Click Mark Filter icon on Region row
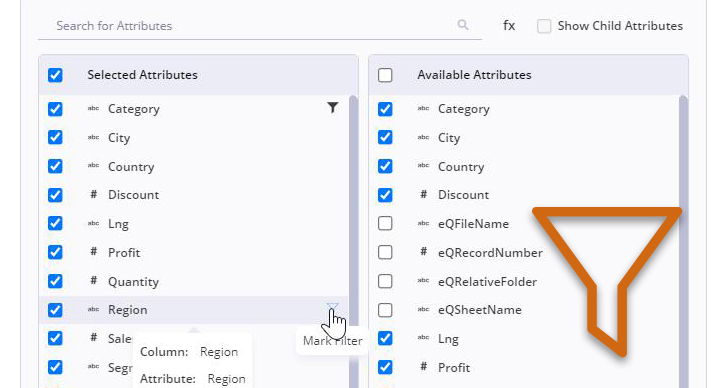This screenshot has height=388, width=715. tap(332, 306)
